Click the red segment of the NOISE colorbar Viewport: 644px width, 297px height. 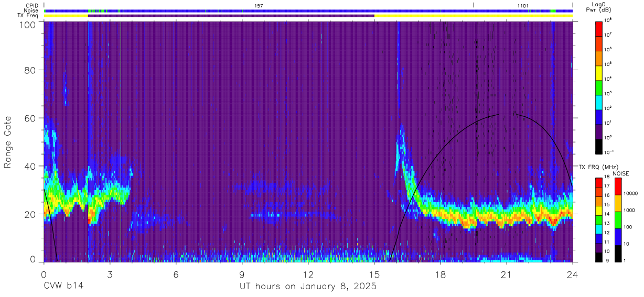click(618, 186)
